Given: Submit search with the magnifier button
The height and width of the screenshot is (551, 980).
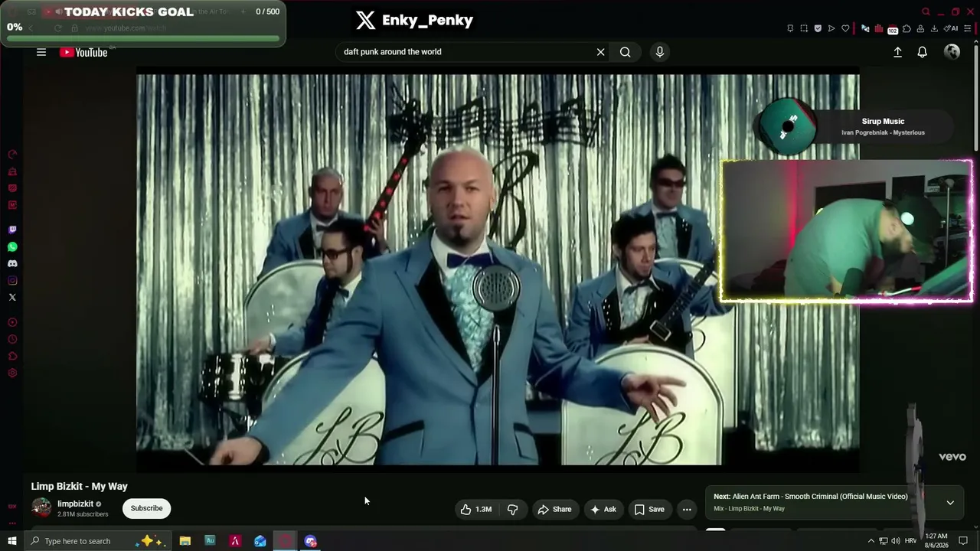Looking at the screenshot, I should pyautogui.click(x=626, y=52).
